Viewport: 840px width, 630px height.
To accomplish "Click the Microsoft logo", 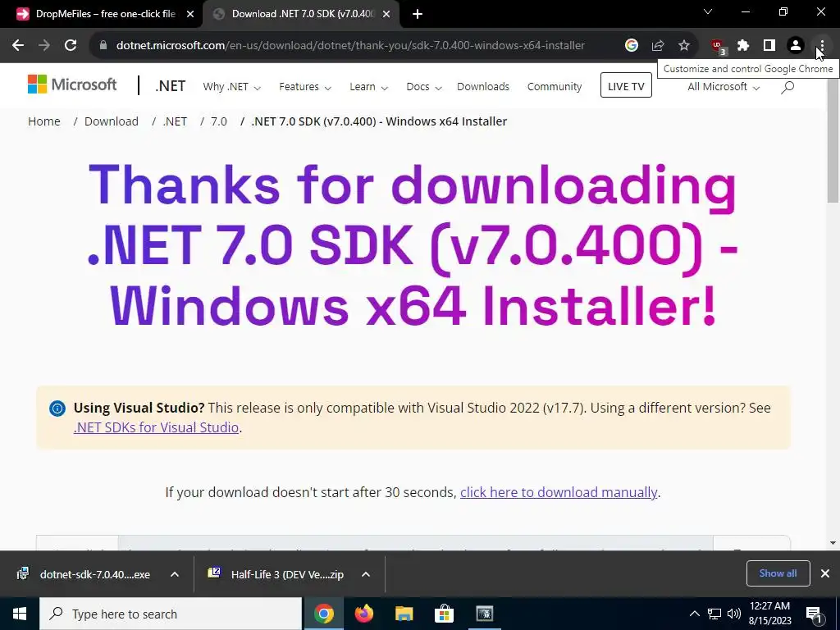I will [x=72, y=84].
